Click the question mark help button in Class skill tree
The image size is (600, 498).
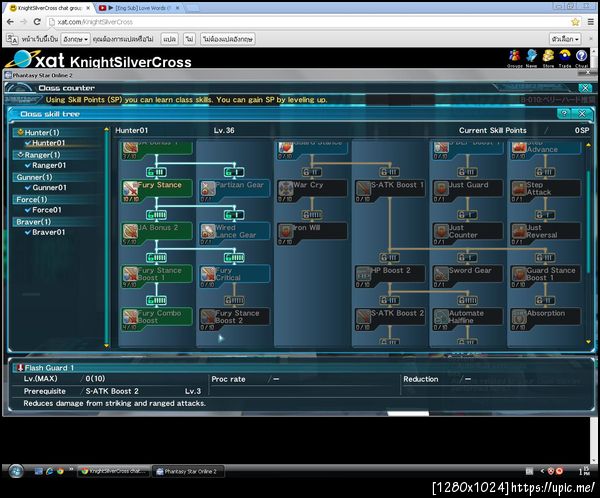[564, 114]
